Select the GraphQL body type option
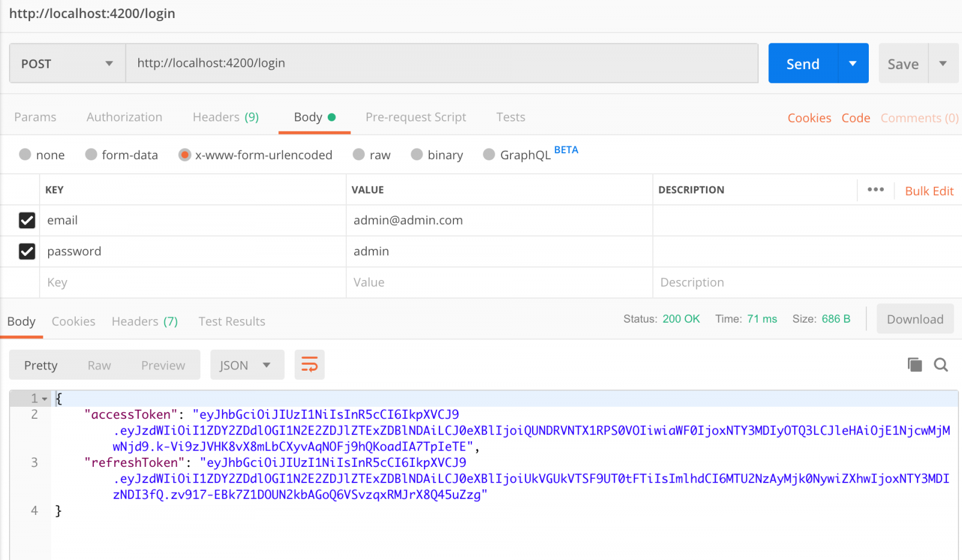 coord(489,155)
